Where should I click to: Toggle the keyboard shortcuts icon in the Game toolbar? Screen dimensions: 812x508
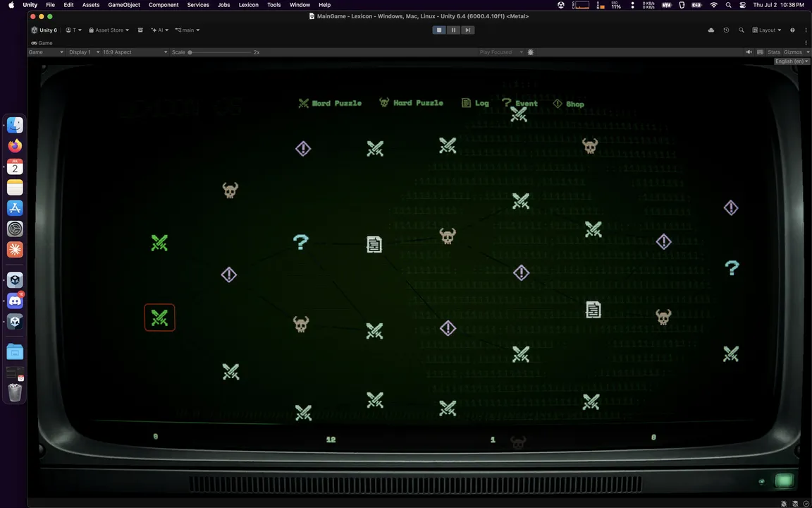point(761,52)
